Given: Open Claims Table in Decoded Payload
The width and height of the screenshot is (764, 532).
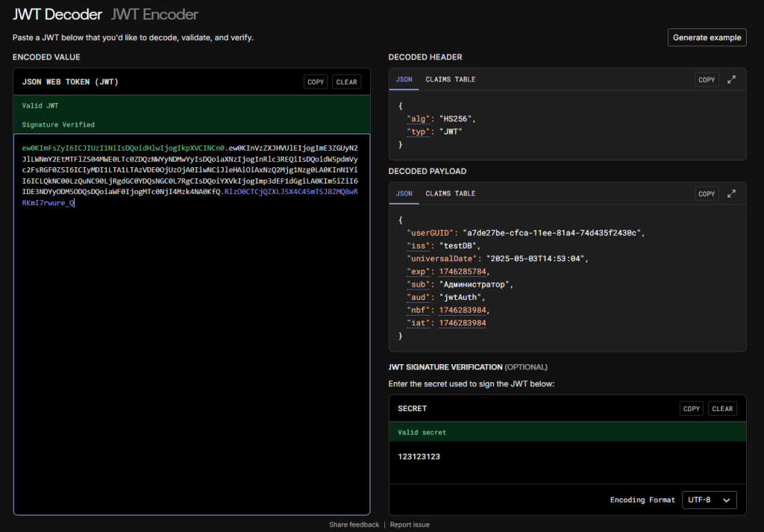Looking at the screenshot, I should 450,193.
